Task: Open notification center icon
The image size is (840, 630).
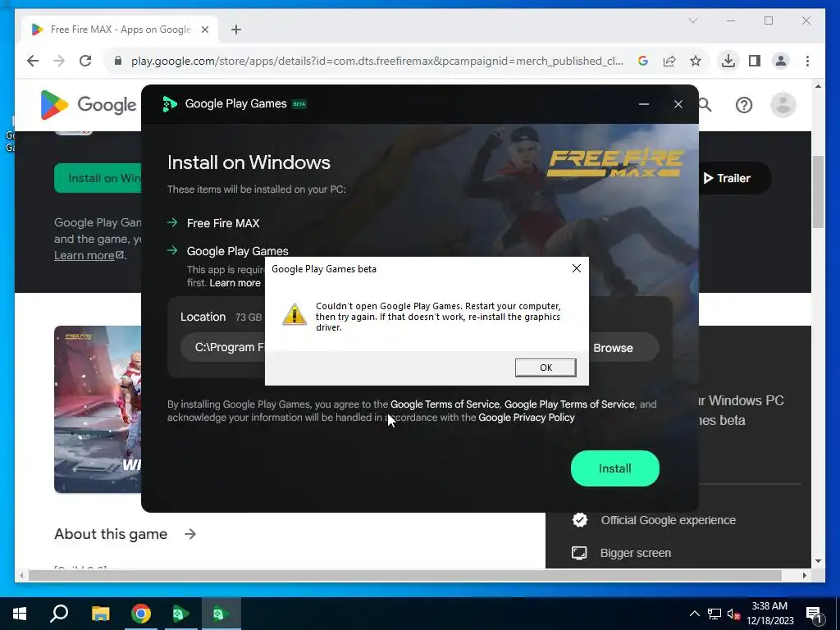Action: (x=814, y=614)
